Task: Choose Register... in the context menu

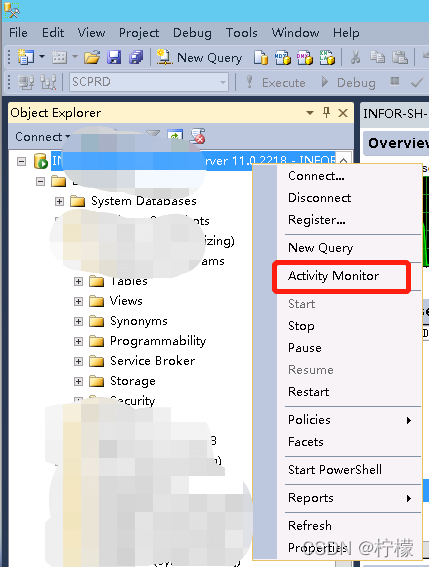Action: (317, 220)
